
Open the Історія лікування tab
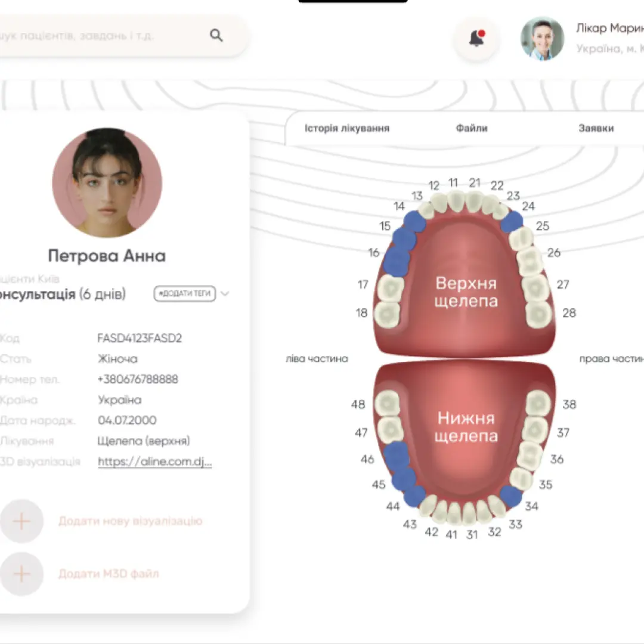[x=346, y=128]
